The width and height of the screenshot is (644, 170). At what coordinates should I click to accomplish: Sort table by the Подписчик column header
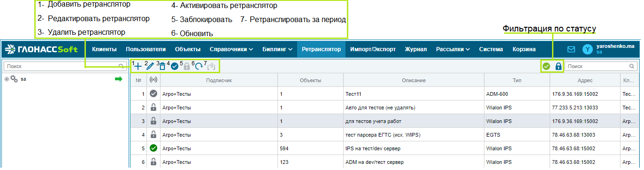[219, 80]
